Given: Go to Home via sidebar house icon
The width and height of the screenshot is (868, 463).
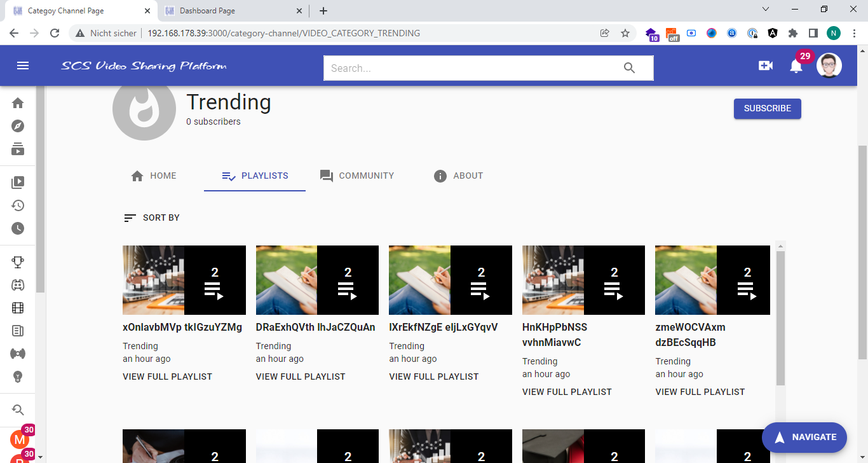Looking at the screenshot, I should 18,103.
